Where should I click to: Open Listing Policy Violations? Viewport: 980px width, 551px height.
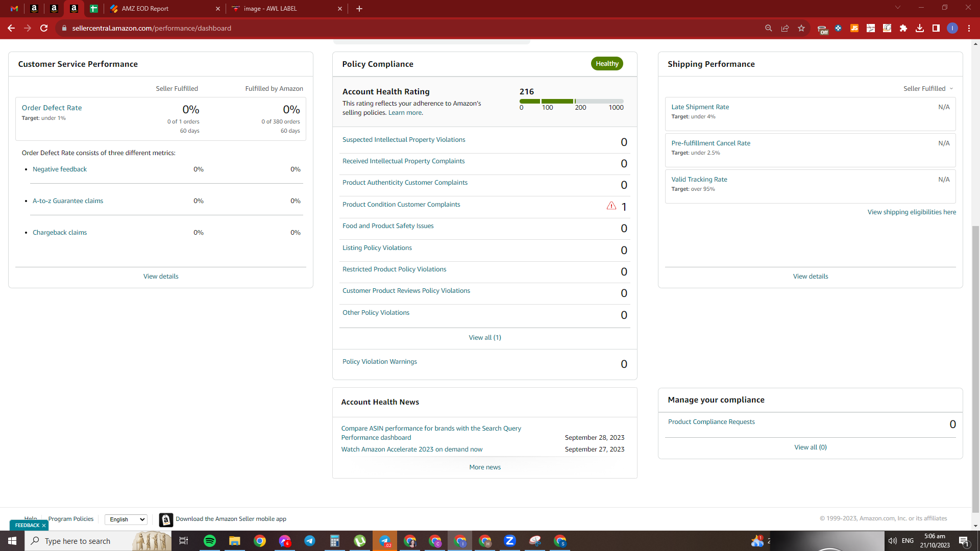pyautogui.click(x=377, y=248)
